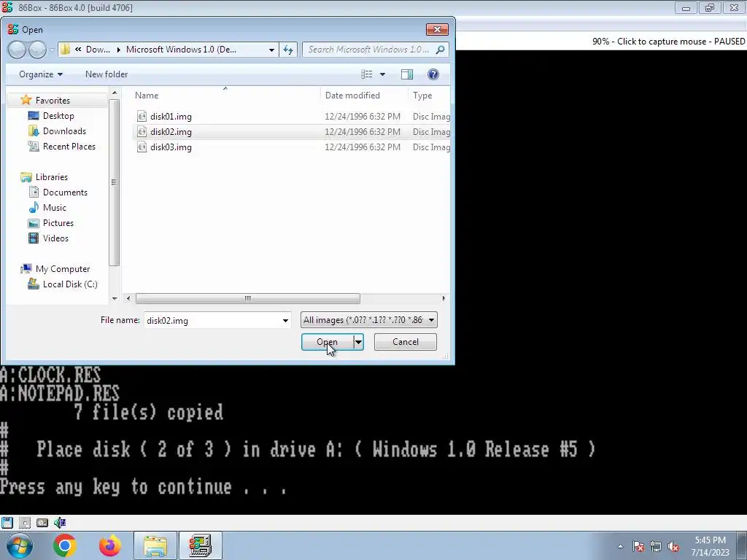This screenshot has height=560, width=747.
Task: Open the recent pages dropdown beside Forward button
Action: coord(51,50)
